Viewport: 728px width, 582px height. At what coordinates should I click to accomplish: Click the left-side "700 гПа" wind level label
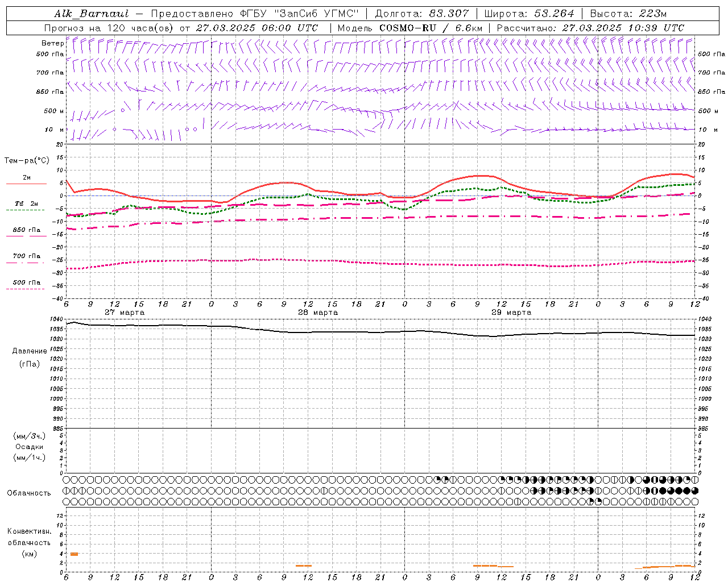coord(50,73)
